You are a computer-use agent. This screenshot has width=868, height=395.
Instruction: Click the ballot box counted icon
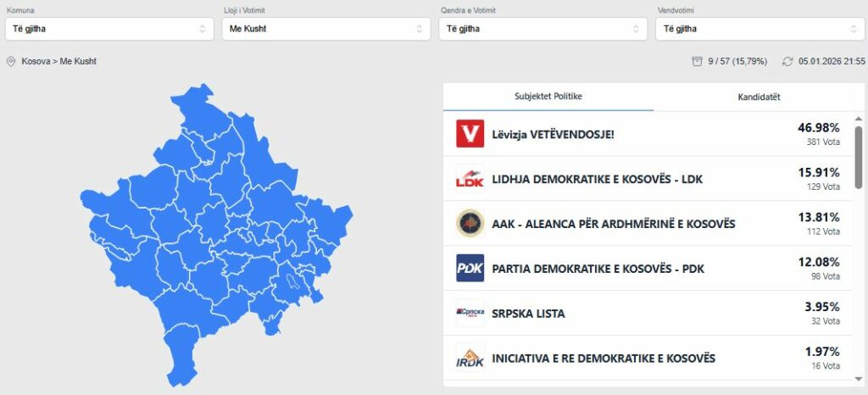(697, 62)
